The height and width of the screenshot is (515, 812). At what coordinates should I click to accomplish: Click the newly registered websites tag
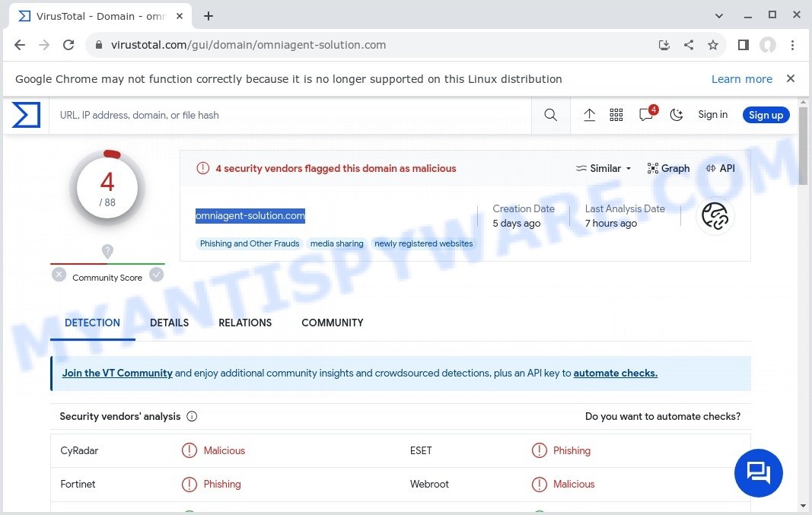click(423, 243)
